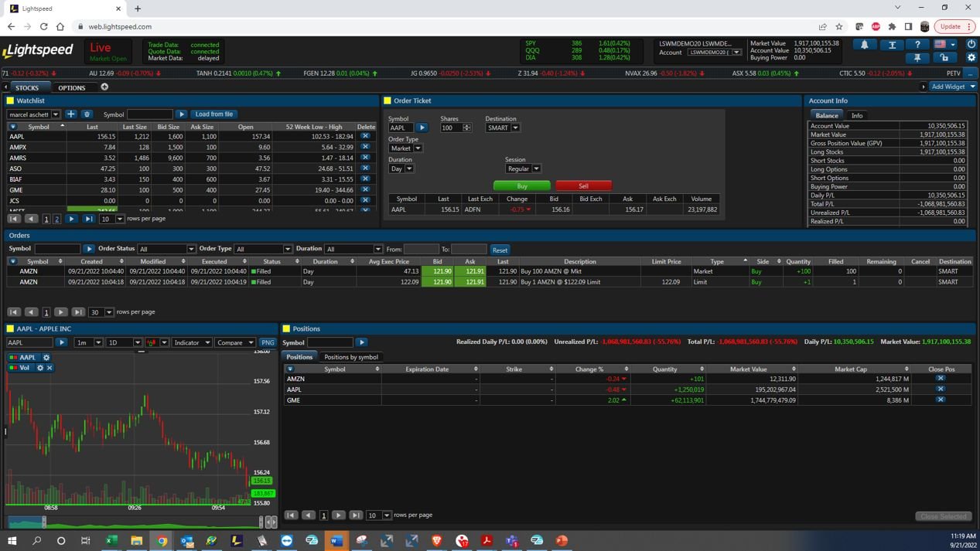Open Windows Start menu

point(12,541)
